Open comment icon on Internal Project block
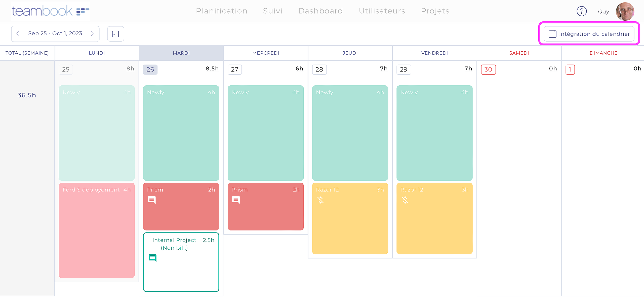 [x=152, y=258]
